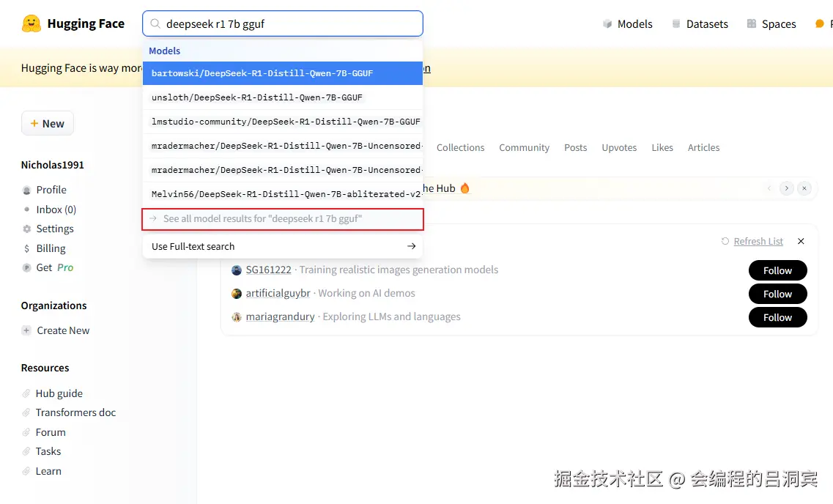Image resolution: width=833 pixels, height=504 pixels.
Task: Open SG161222 profile link
Action: point(268,270)
